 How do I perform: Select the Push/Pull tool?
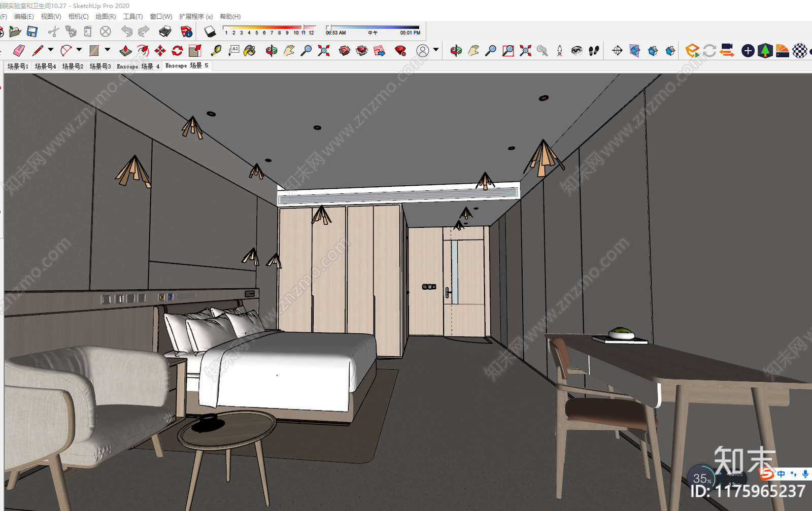(125, 50)
